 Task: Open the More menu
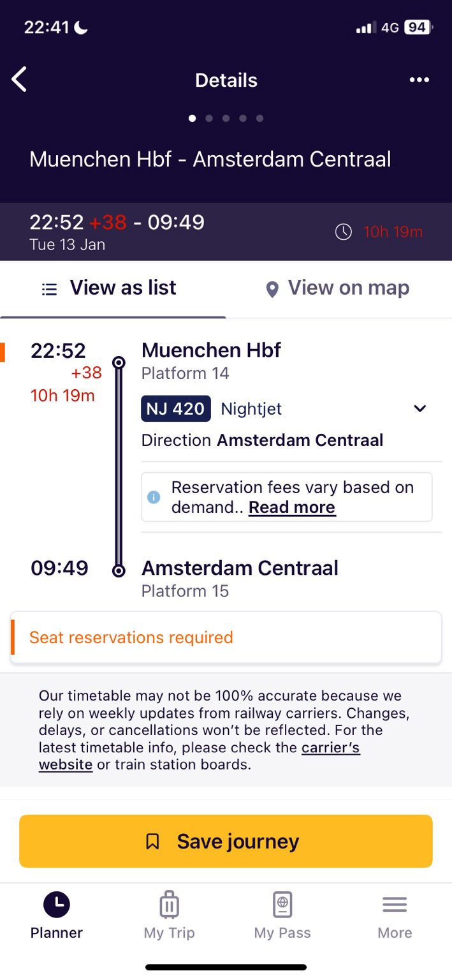[395, 916]
